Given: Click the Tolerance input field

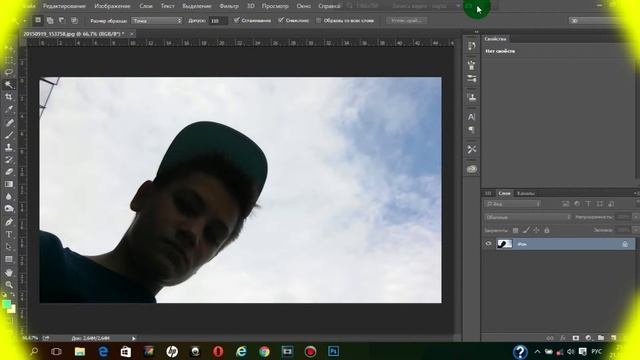Looking at the screenshot, I should pyautogui.click(x=218, y=20).
